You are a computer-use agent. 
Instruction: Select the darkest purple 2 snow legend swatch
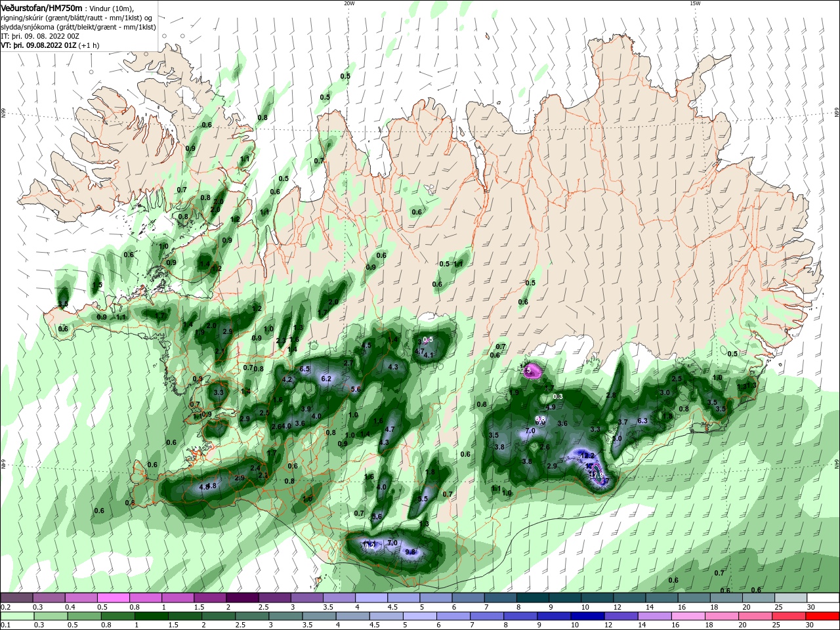click(242, 598)
